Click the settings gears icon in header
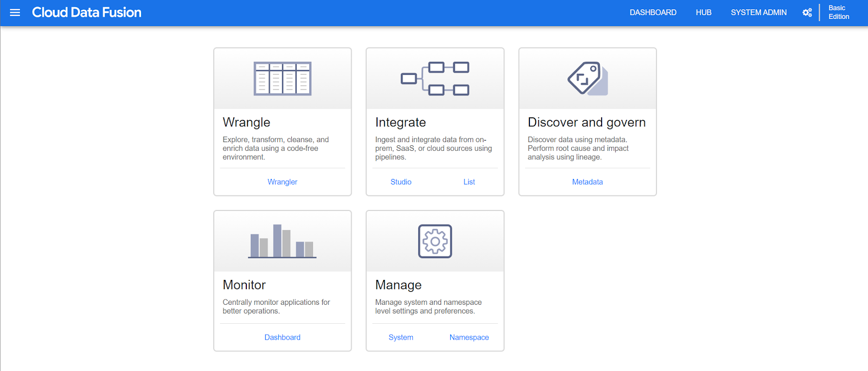868x371 pixels. [807, 12]
